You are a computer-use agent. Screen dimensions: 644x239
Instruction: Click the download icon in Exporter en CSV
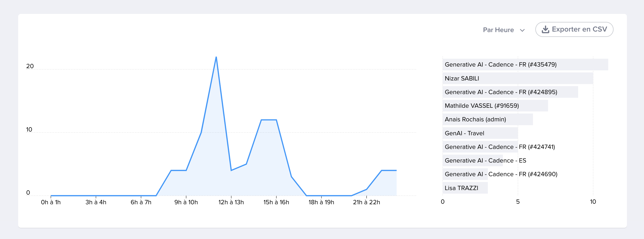pos(545,29)
